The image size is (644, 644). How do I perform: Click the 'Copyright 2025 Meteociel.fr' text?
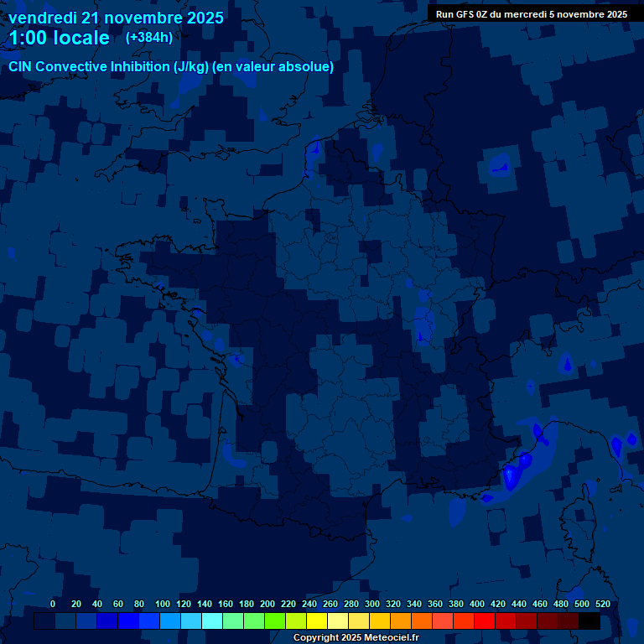(x=356, y=637)
